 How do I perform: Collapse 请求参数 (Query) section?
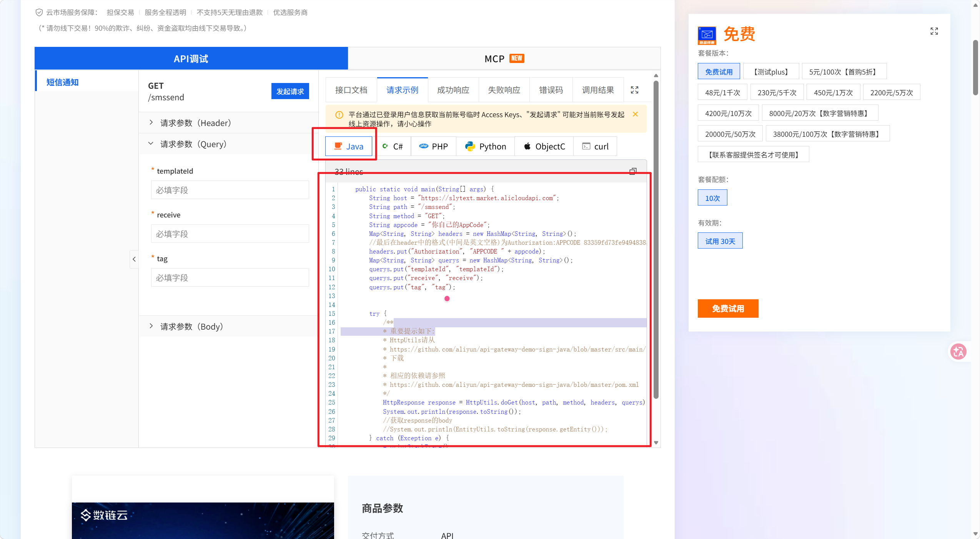[x=229, y=144]
